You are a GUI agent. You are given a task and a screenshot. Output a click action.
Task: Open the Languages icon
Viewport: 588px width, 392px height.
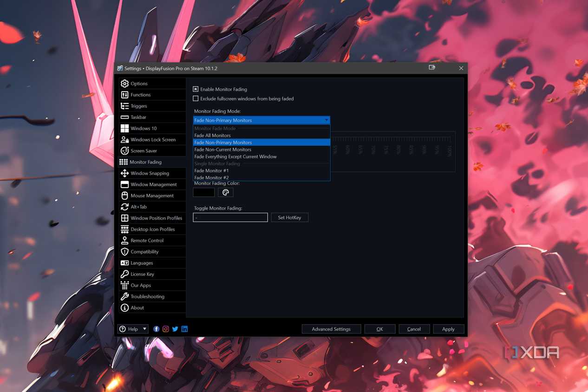coord(124,263)
